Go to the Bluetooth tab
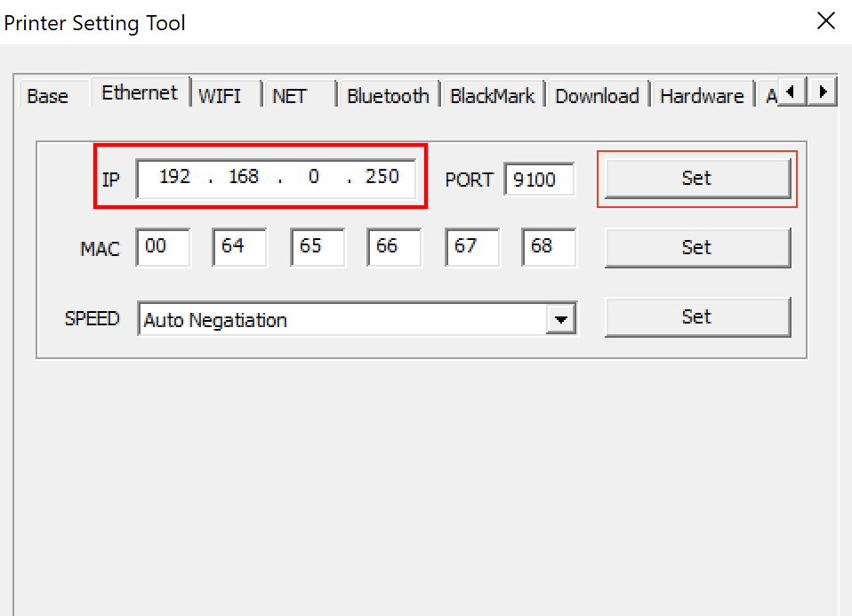This screenshot has width=852, height=616. (388, 96)
